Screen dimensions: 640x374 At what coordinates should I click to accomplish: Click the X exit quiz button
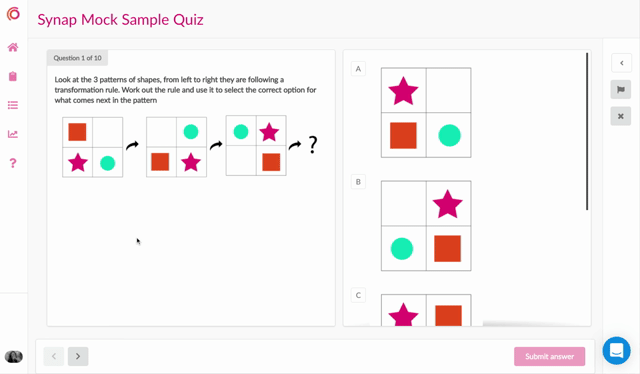[621, 116]
